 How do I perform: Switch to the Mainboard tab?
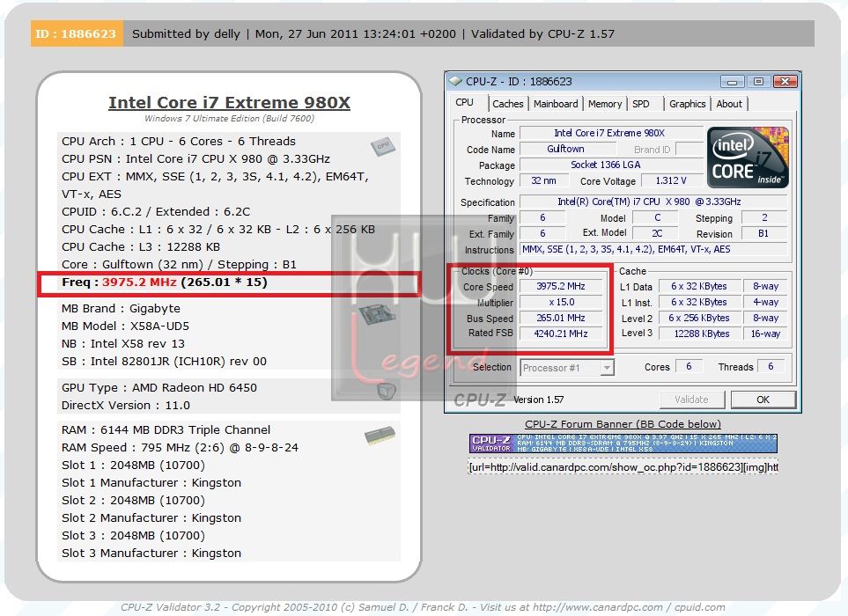556,104
